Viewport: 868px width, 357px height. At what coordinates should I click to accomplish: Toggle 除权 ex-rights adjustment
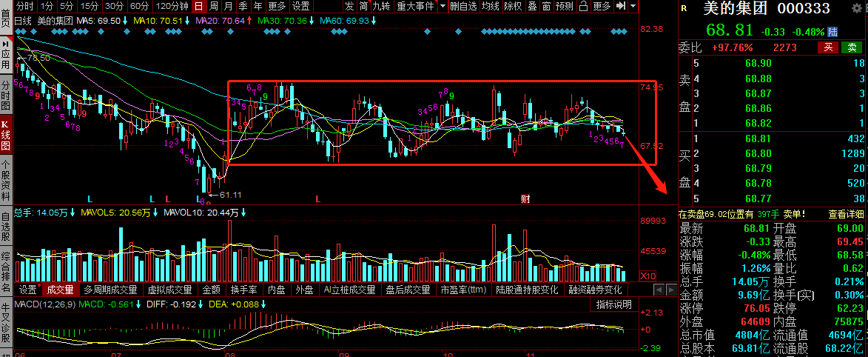click(512, 6)
